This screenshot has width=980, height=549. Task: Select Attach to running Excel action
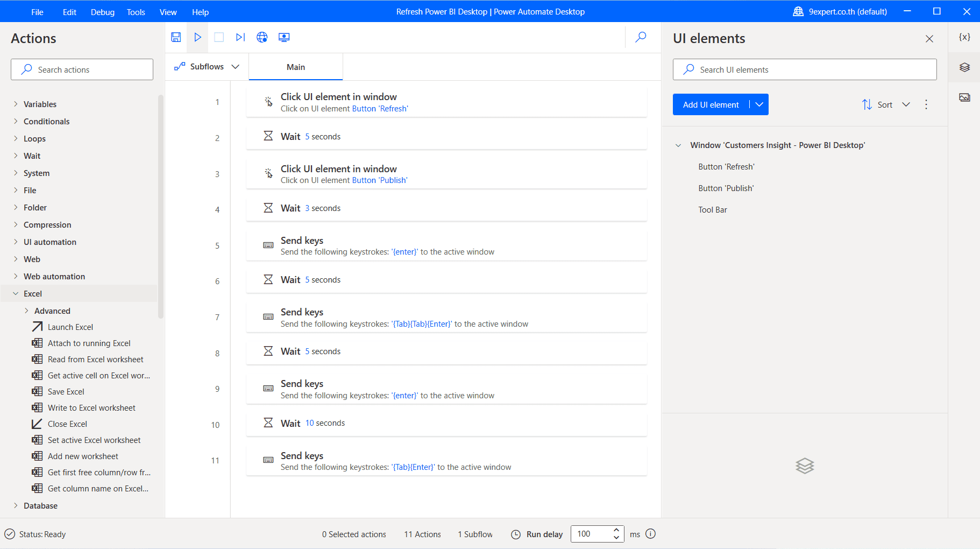coord(89,343)
